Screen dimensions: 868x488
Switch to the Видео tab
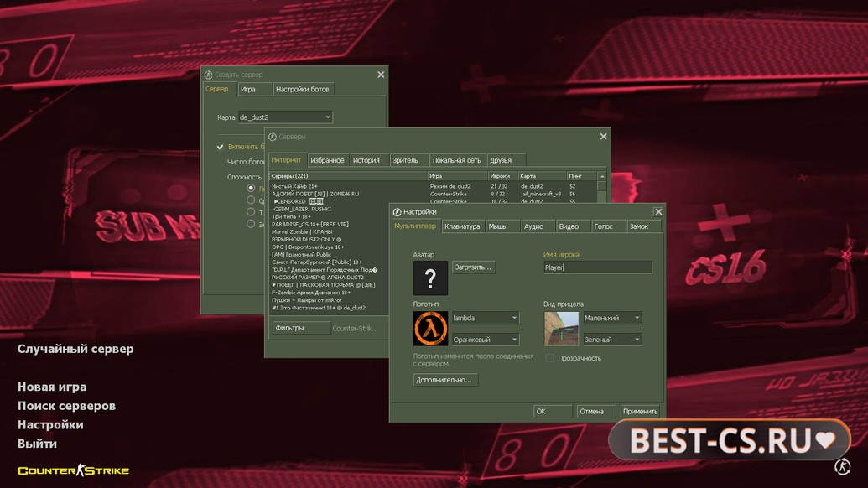click(x=572, y=226)
